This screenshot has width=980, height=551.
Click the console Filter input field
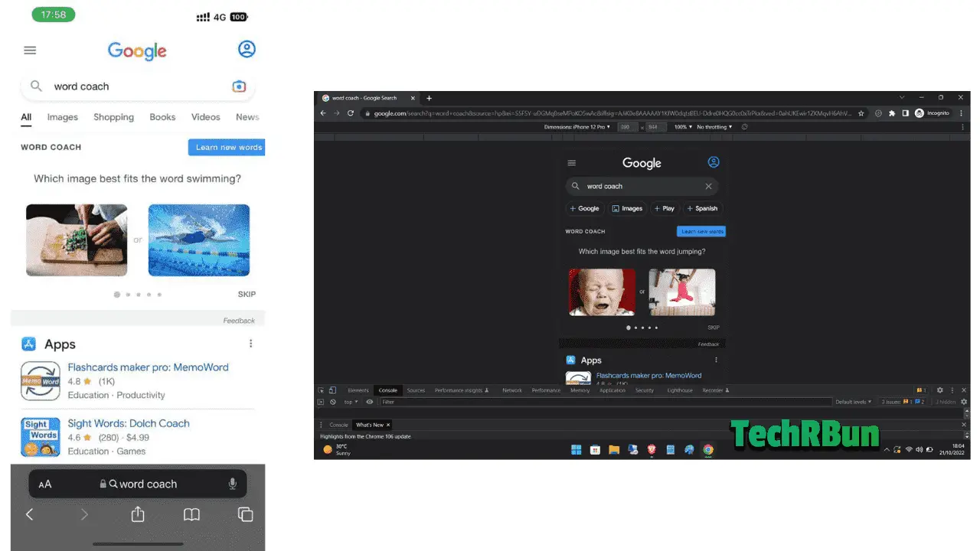pyautogui.click(x=605, y=402)
